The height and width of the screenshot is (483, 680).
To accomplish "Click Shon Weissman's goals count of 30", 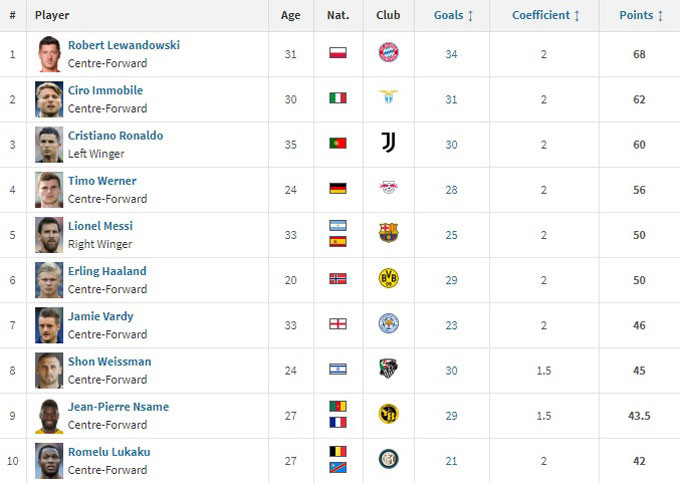I will point(451,370).
